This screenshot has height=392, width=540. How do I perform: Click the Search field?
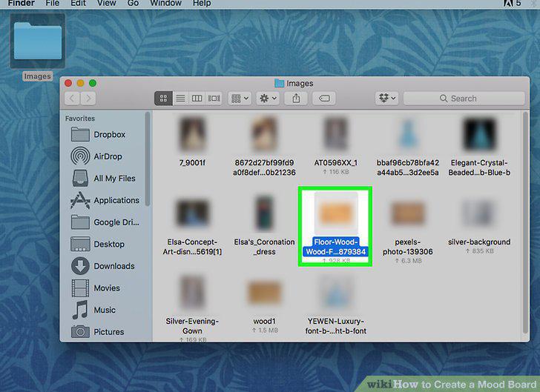tap(464, 99)
